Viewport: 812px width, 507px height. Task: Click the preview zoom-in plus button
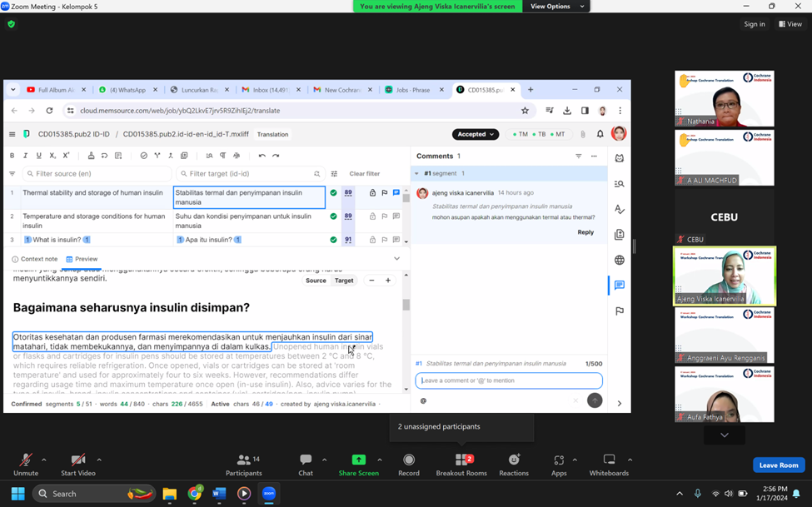click(388, 281)
